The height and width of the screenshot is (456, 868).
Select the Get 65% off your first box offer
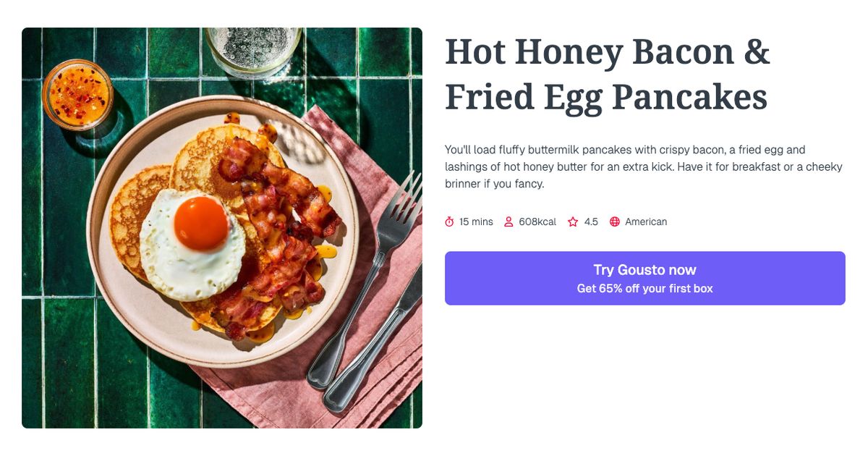coord(644,287)
